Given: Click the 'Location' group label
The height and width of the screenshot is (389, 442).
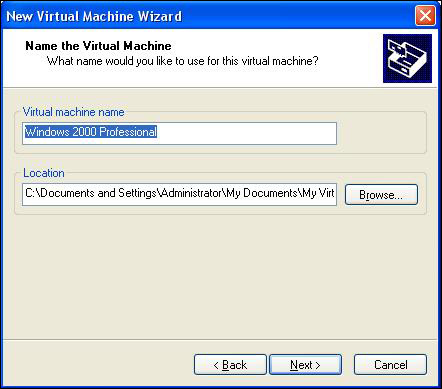Looking at the screenshot, I should tap(44, 173).
